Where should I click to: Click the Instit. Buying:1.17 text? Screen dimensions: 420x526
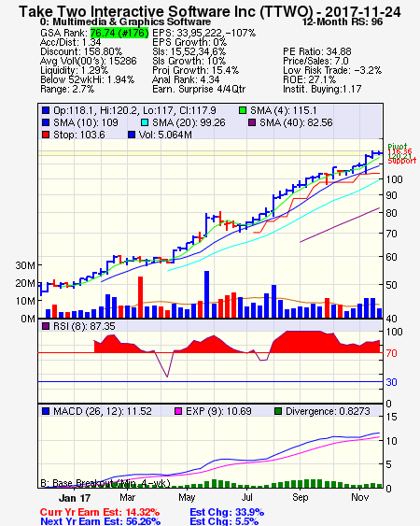point(322,90)
